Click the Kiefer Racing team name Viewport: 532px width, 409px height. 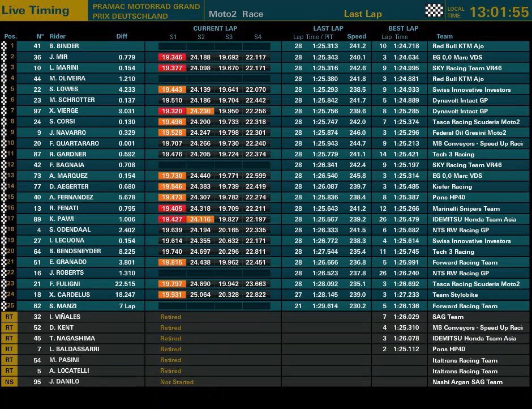[x=452, y=186]
